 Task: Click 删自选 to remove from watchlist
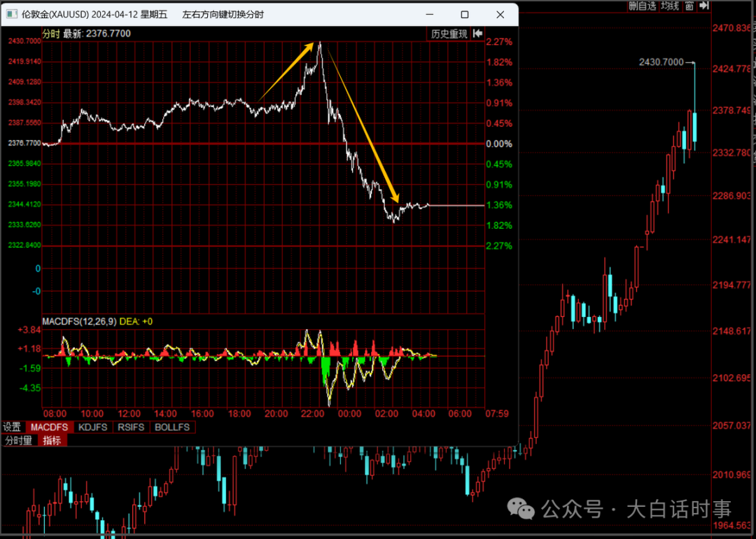[642, 6]
